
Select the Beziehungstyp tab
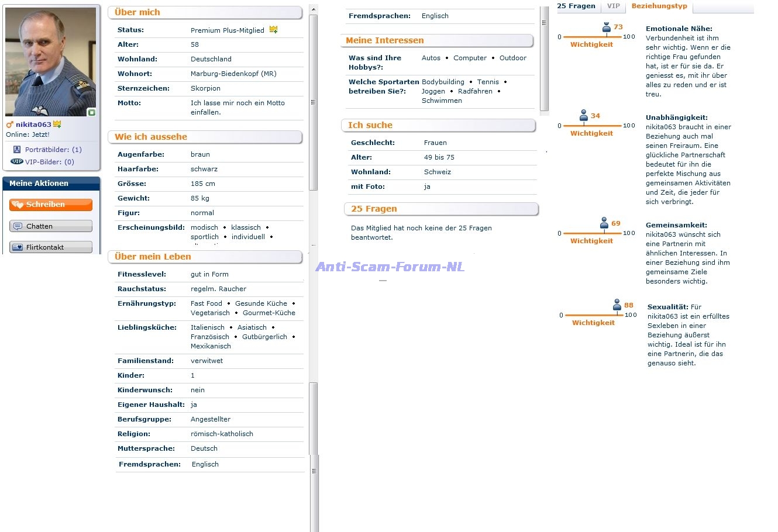pyautogui.click(x=659, y=6)
